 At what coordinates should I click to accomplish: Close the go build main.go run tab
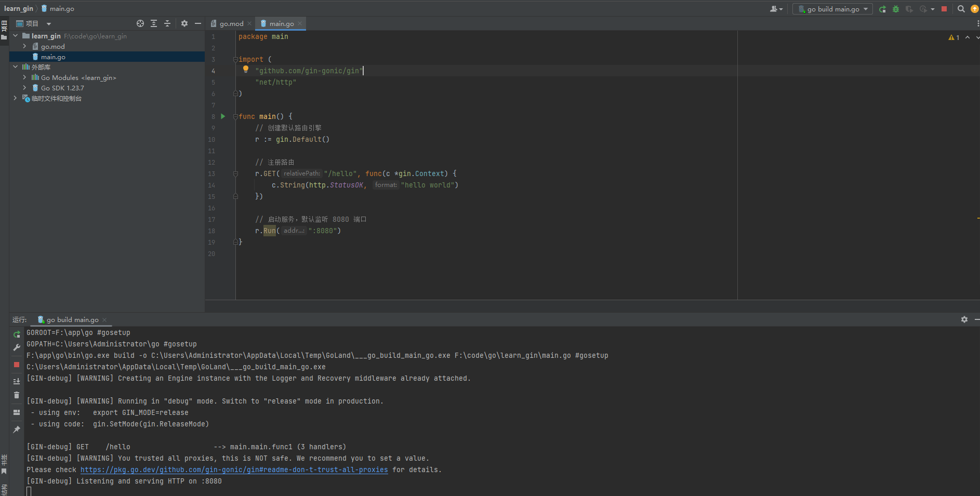[104, 320]
